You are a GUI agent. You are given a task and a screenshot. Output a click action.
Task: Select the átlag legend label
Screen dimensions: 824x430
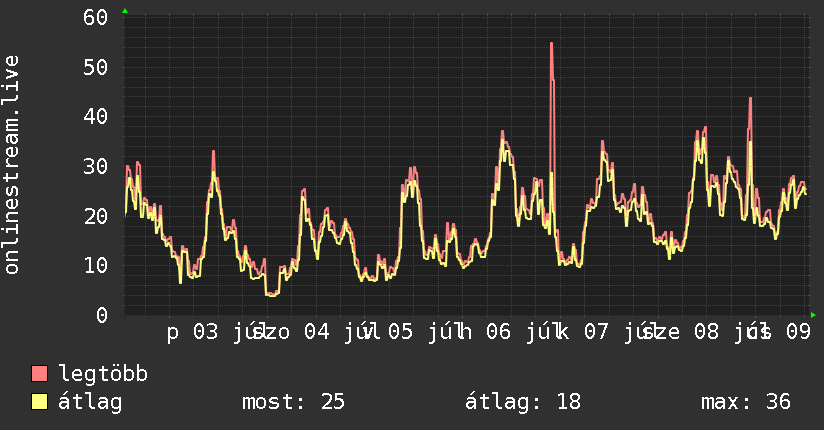[x=90, y=402]
